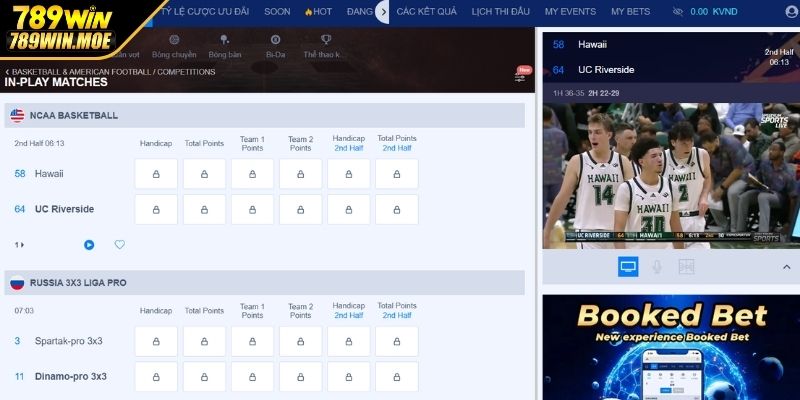Viewport: 800px width, 400px height.
Task: Click Spartak-pro 3x3 locked Team 1 Points cell
Action: 252,341
